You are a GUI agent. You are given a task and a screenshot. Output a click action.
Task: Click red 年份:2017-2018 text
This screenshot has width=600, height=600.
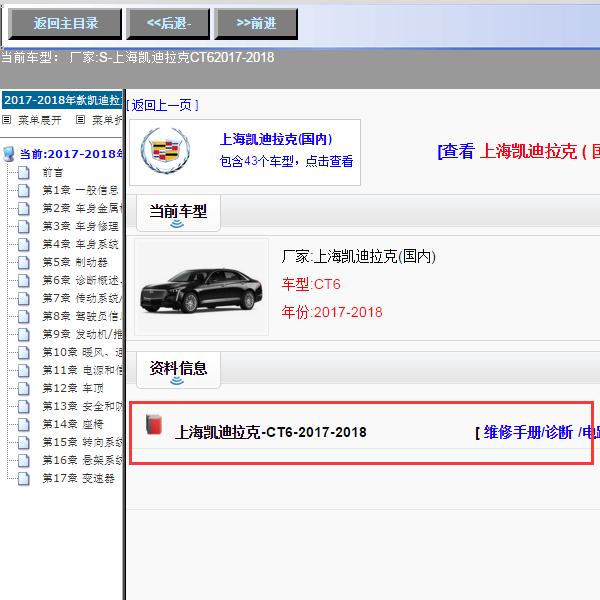332,312
